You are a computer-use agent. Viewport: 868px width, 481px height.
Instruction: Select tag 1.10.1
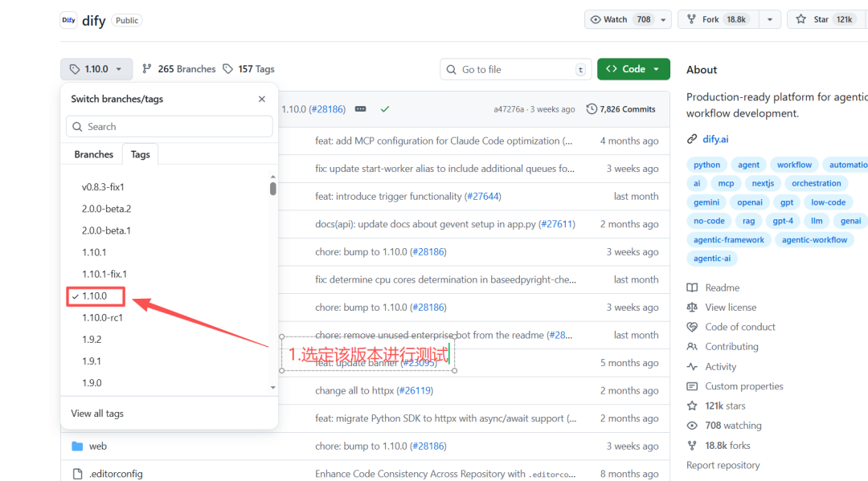click(x=94, y=252)
